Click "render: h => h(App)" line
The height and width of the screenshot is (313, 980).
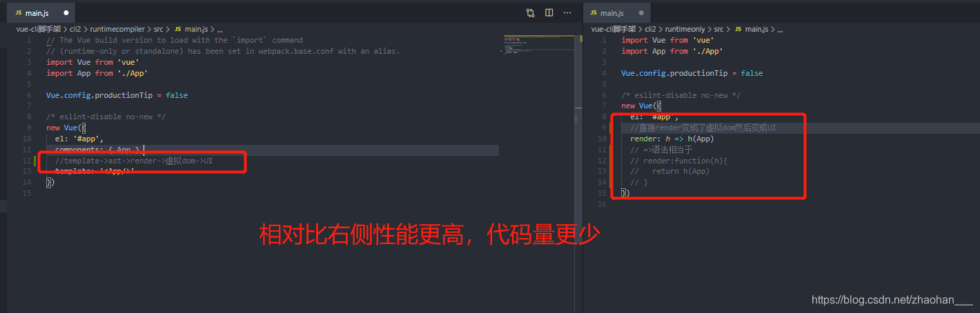click(x=672, y=139)
